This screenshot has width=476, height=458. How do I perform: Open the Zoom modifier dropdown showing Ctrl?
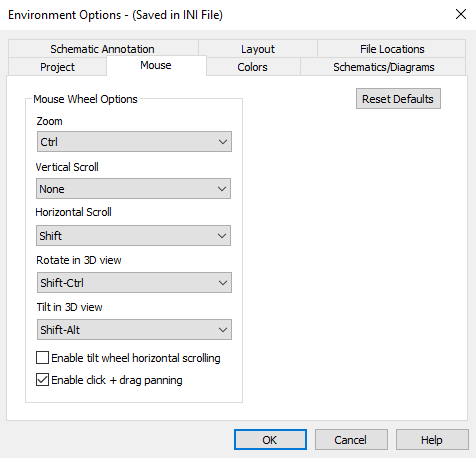pyautogui.click(x=134, y=142)
